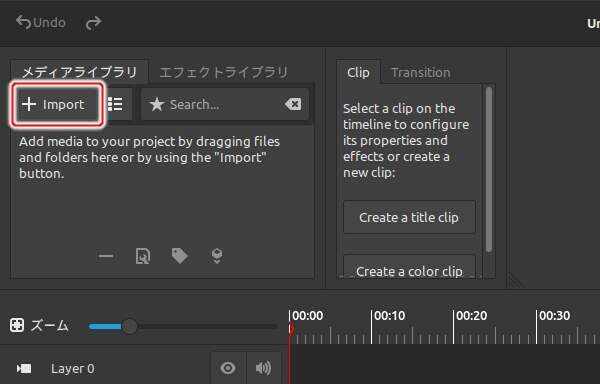Click the Import media button
This screenshot has width=600, height=384.
pos(57,104)
